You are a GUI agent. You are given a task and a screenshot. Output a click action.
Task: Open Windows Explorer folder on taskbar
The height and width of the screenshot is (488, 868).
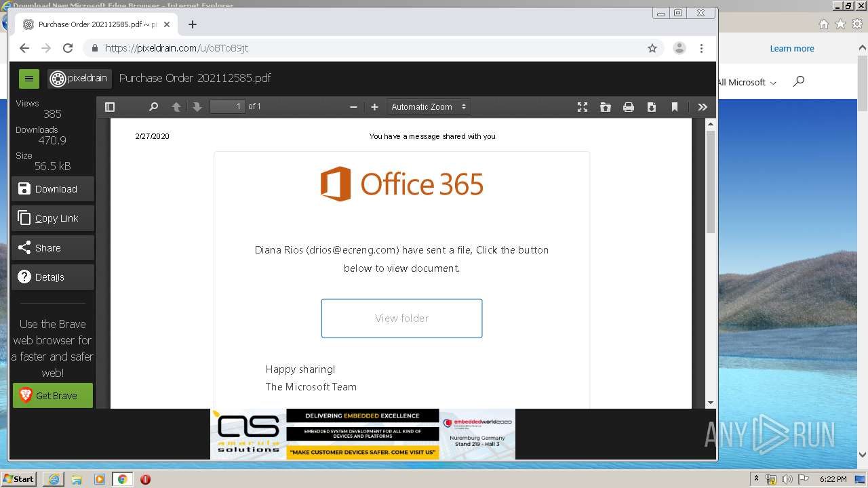[77, 479]
